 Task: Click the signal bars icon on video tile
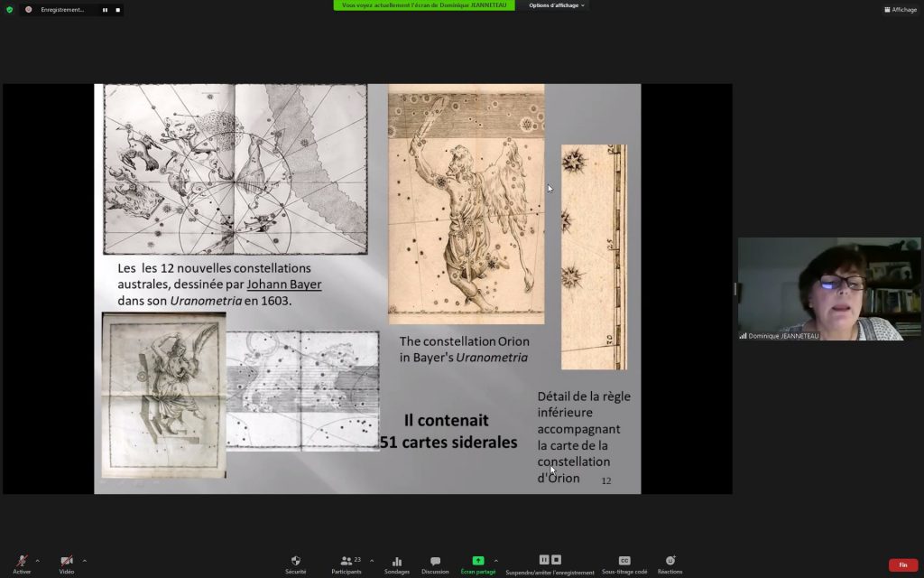(x=744, y=336)
